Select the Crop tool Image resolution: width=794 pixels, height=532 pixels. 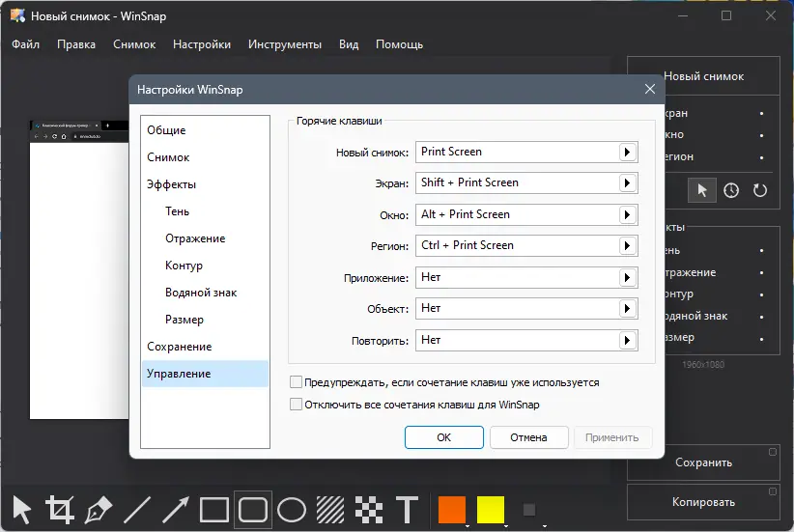point(60,509)
